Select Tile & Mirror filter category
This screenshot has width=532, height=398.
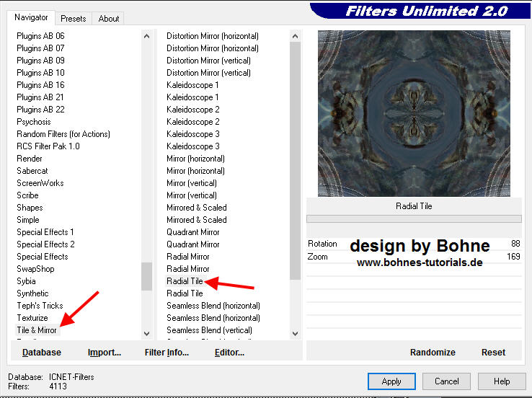tap(37, 330)
